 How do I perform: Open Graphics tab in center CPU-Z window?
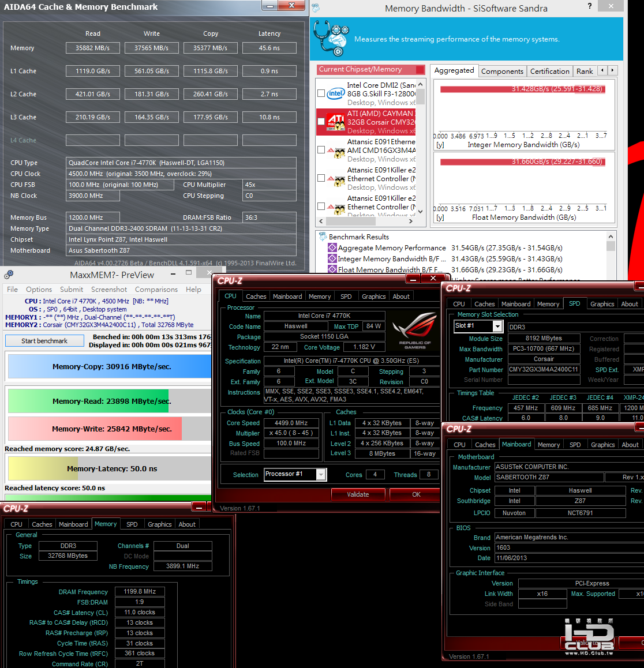(x=374, y=297)
